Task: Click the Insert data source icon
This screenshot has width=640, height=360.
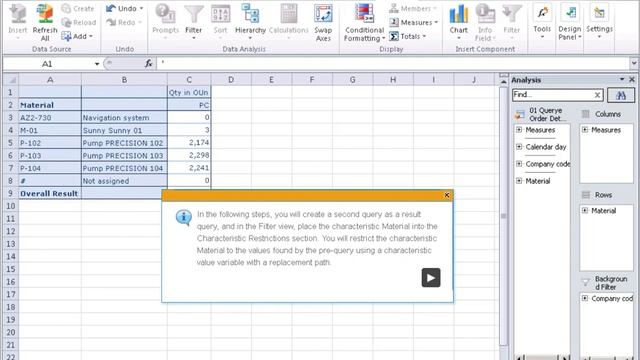Action: pos(18,14)
